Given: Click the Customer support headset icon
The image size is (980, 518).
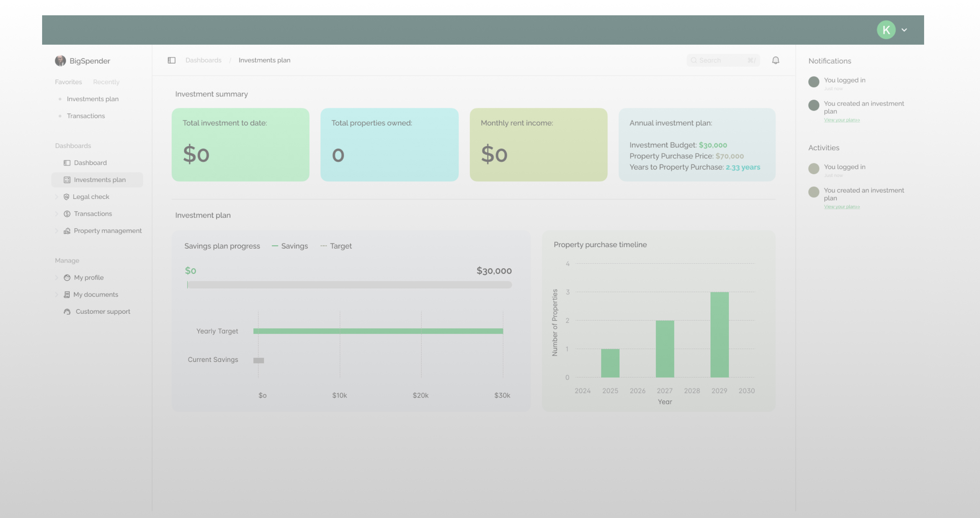Looking at the screenshot, I should point(67,311).
